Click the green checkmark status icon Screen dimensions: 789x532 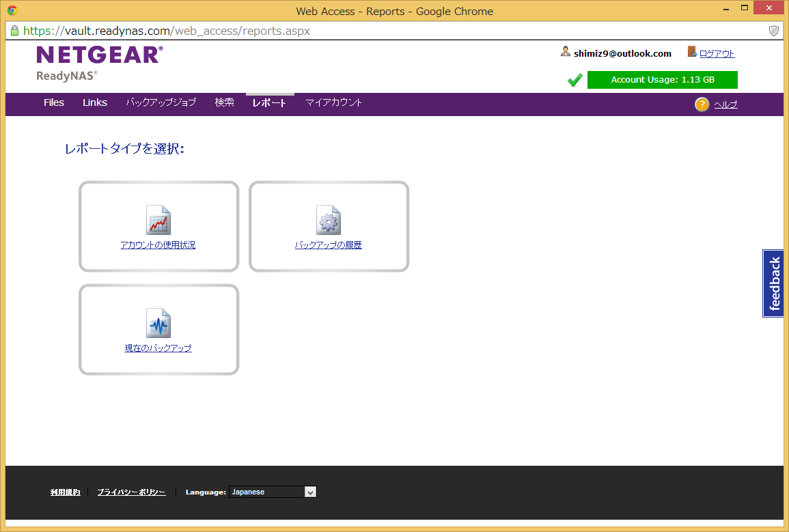(x=575, y=81)
